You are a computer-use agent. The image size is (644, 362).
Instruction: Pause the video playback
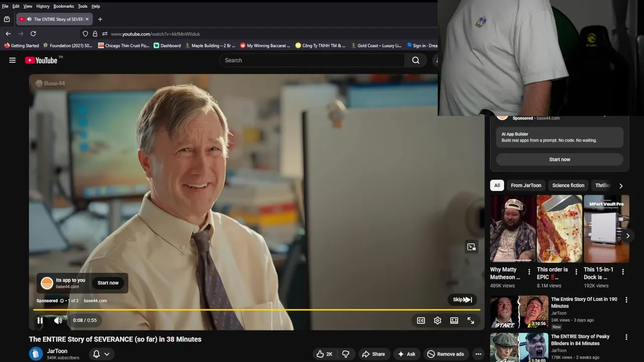click(40, 320)
